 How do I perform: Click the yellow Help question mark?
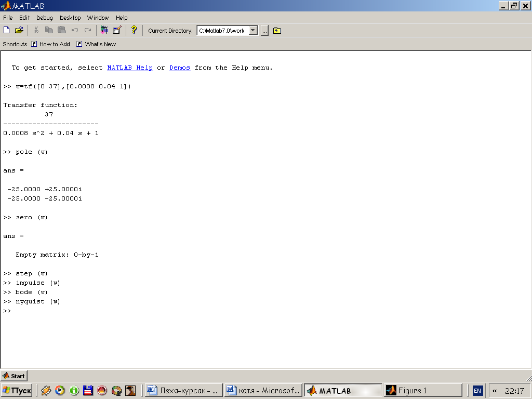coord(134,30)
